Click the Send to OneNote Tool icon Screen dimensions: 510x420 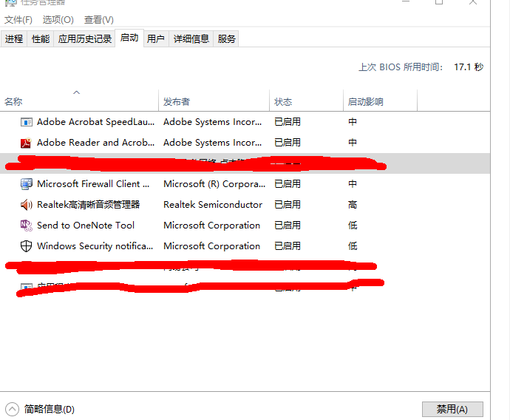[27, 226]
